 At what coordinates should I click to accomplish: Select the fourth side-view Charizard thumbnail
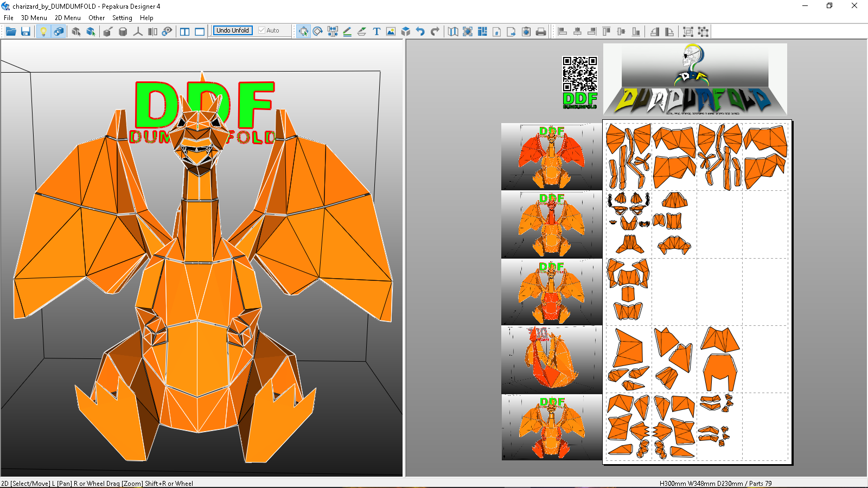coord(552,359)
